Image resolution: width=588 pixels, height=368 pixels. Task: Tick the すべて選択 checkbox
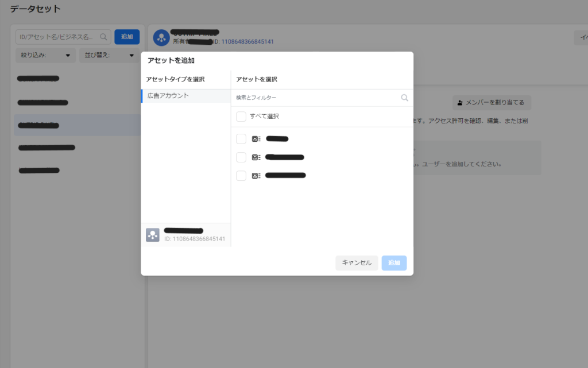241,117
